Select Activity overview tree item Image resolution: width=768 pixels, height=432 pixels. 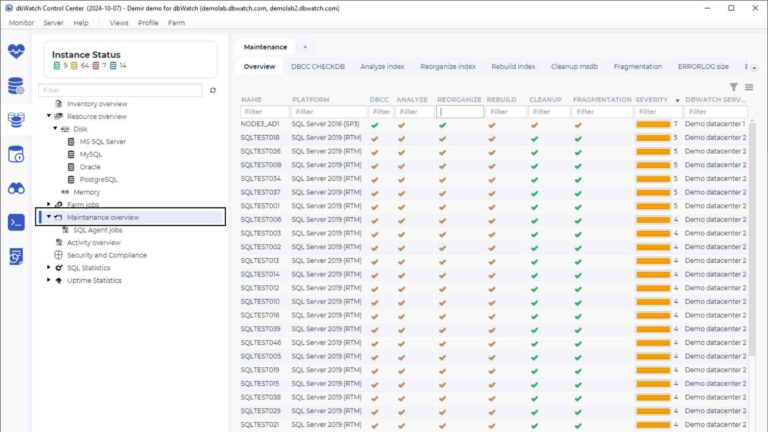tap(94, 242)
